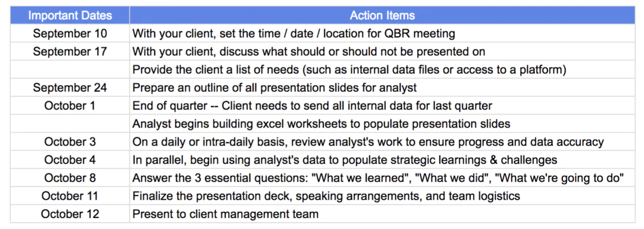Select the QBR meeting time/date/location action item

pyautogui.click(x=293, y=34)
